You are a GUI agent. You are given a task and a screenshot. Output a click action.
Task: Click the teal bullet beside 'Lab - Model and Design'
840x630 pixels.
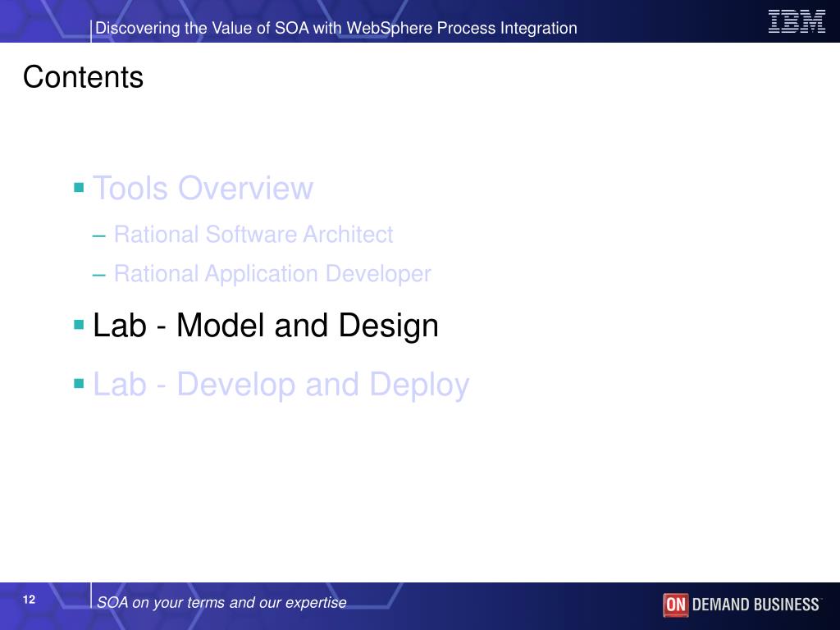click(79, 324)
